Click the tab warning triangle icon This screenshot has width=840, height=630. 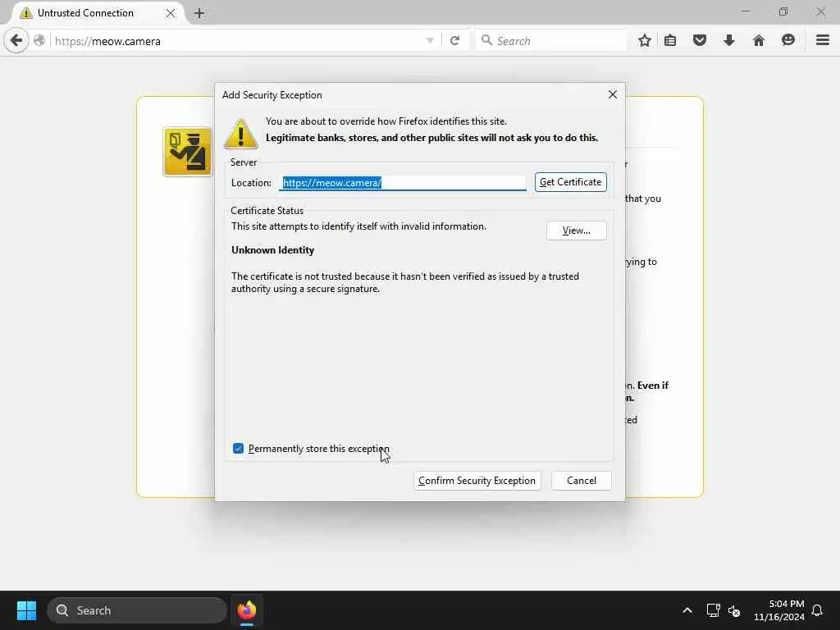pyautogui.click(x=25, y=13)
